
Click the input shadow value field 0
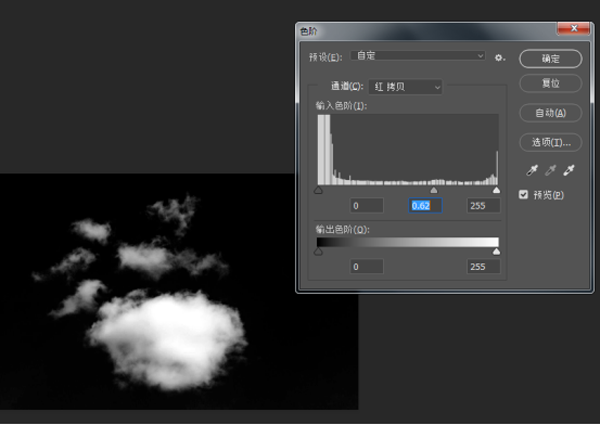tap(367, 205)
